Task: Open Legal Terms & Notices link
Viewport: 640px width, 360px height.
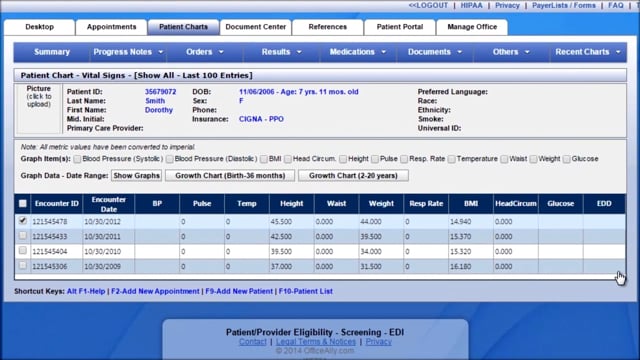Action: click(316, 342)
